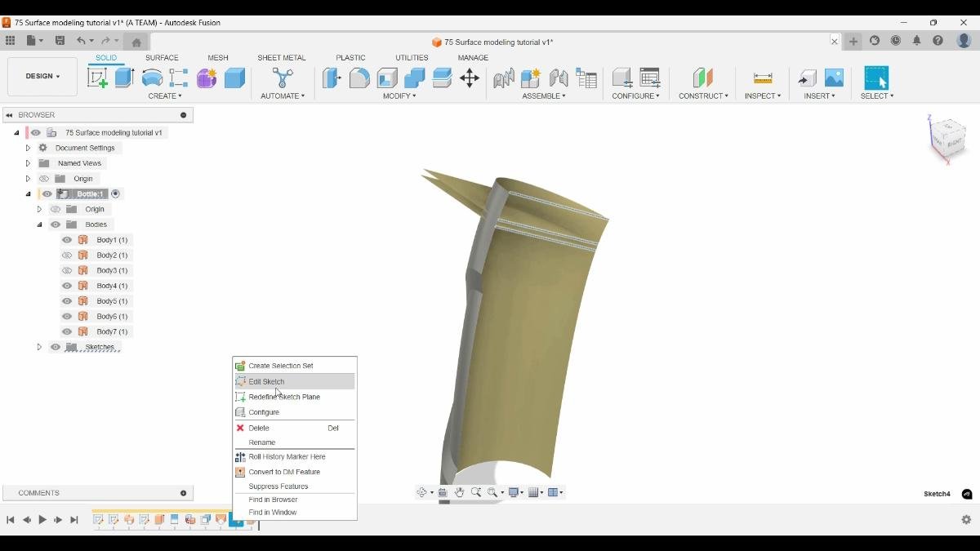
Task: Open the Save icon in the title toolbar
Action: tap(60, 41)
